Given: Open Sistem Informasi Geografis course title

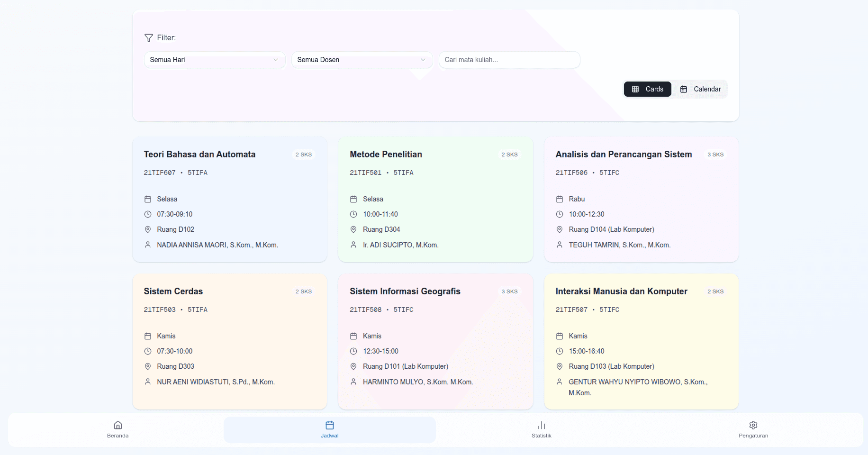Looking at the screenshot, I should [x=405, y=291].
